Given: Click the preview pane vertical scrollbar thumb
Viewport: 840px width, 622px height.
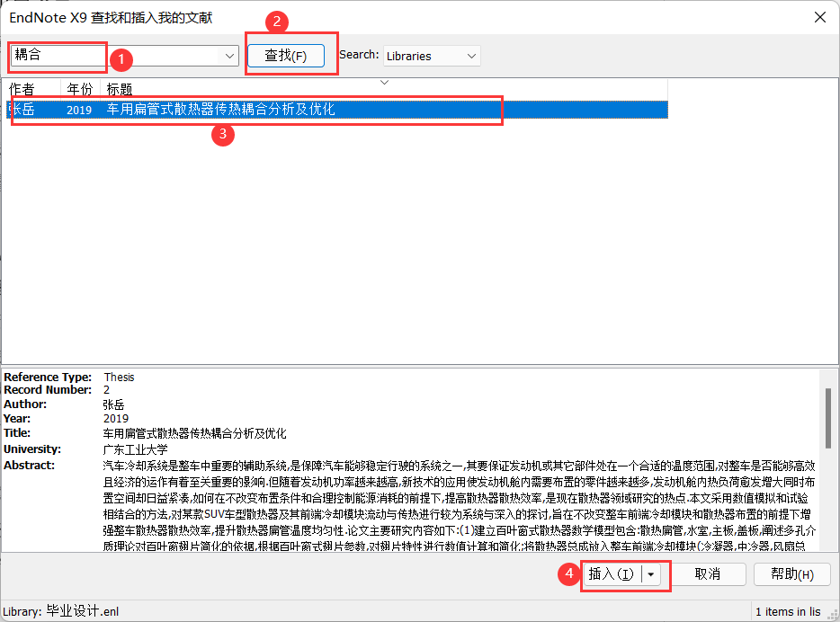Looking at the screenshot, I should pyautogui.click(x=828, y=418).
